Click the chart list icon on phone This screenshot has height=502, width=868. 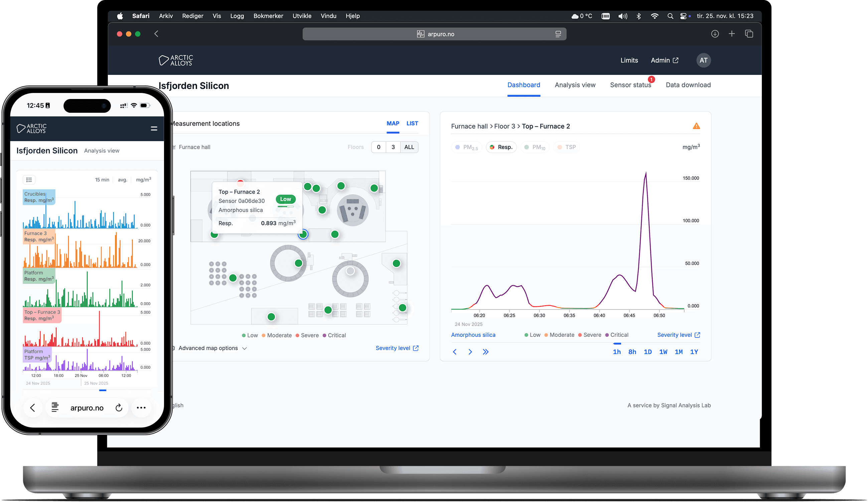click(x=29, y=180)
